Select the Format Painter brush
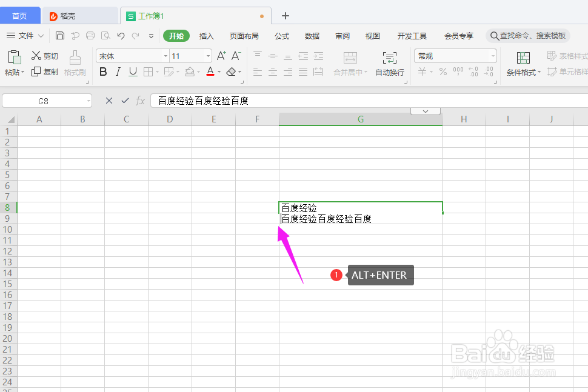 click(x=75, y=58)
